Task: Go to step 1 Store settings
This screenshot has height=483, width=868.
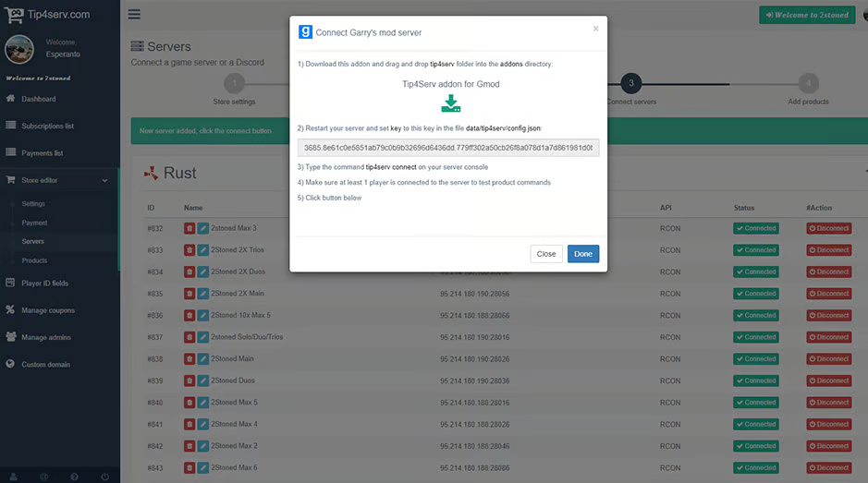Action: tap(234, 83)
